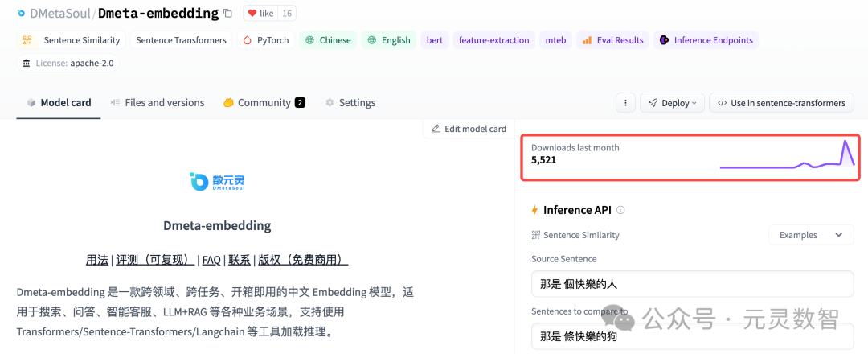This screenshot has width=868, height=354.
Task: Click Use in sentence-transformers button
Action: coord(781,102)
